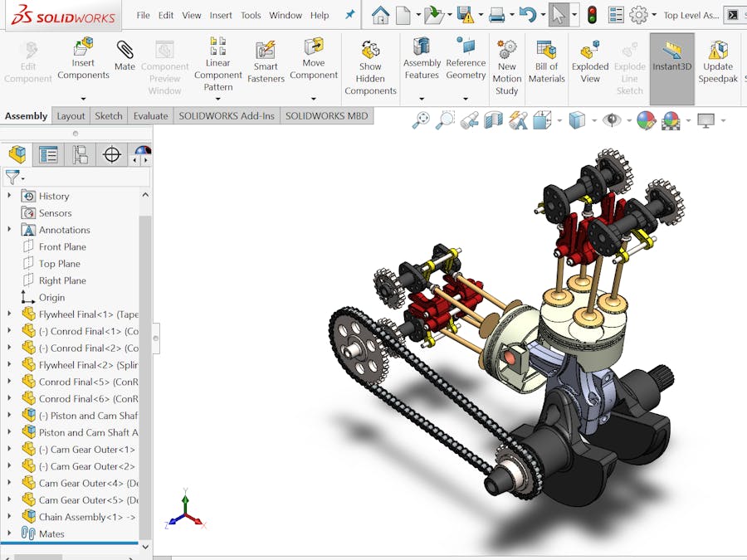Viewport: 747px width, 560px height.
Task: Switch to the Evaluate tab
Action: tap(150, 116)
